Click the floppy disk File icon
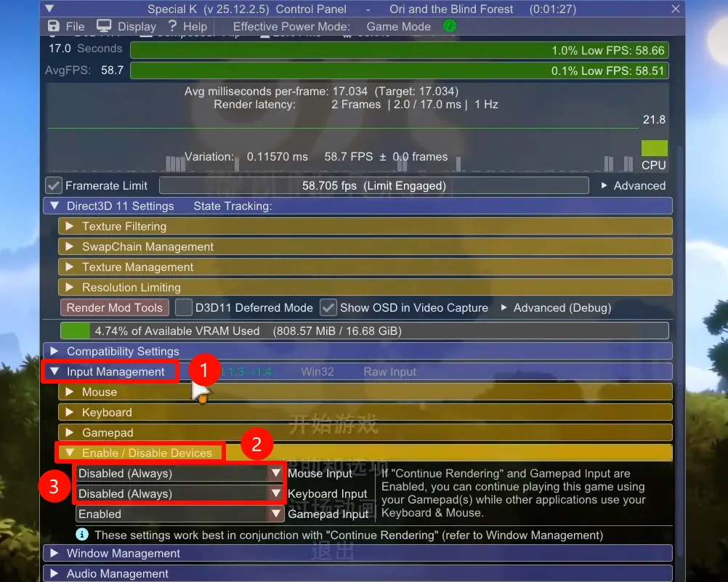The width and height of the screenshot is (728, 582). (54, 26)
